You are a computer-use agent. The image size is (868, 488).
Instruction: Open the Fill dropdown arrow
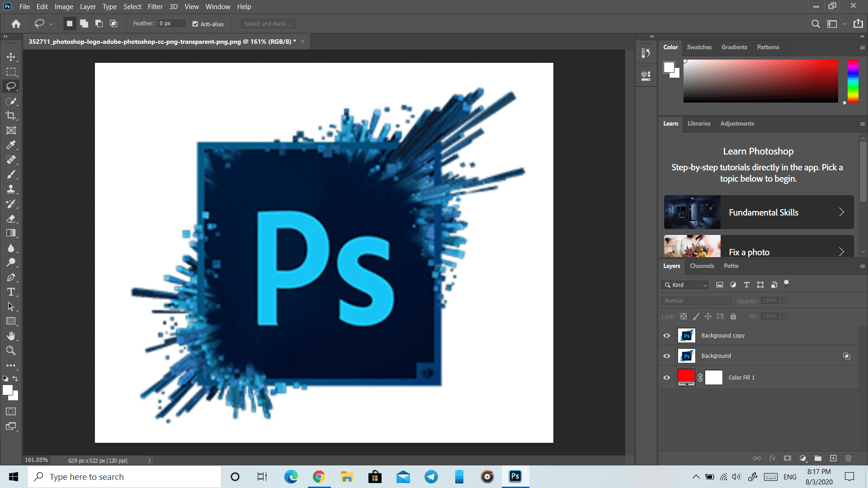click(x=784, y=316)
